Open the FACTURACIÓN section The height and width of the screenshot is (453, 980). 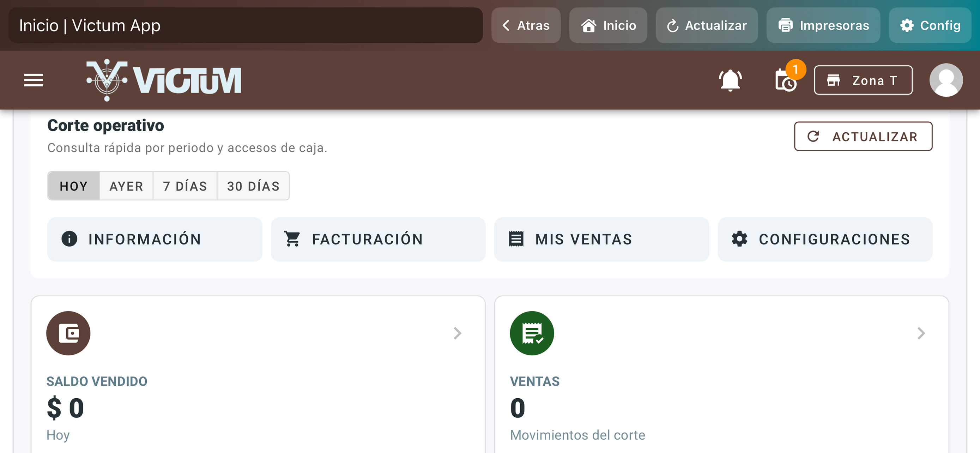coord(378,239)
